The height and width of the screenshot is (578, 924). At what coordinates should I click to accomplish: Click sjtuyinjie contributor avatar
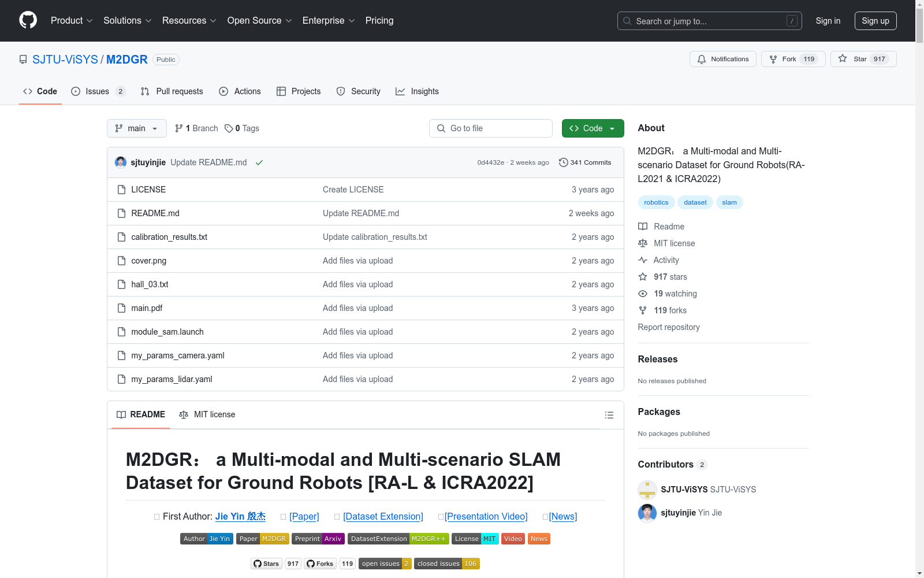pos(647,513)
